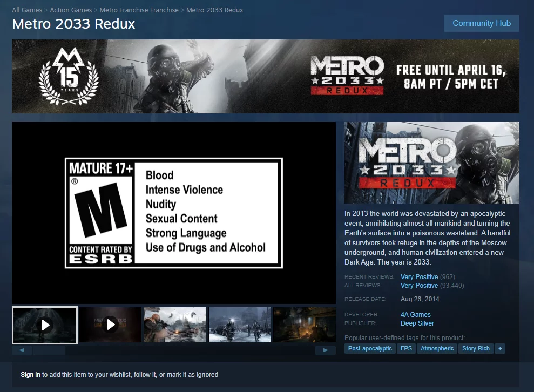This screenshot has height=392, width=534.
Task: Open the Community Hub
Action: pos(481,23)
